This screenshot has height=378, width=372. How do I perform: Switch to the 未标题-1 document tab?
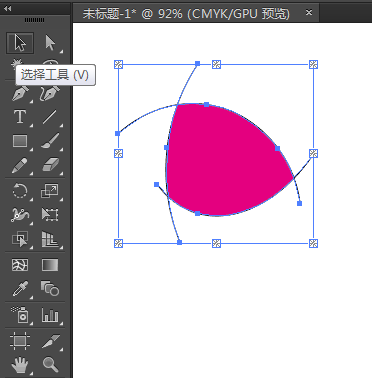186,14
